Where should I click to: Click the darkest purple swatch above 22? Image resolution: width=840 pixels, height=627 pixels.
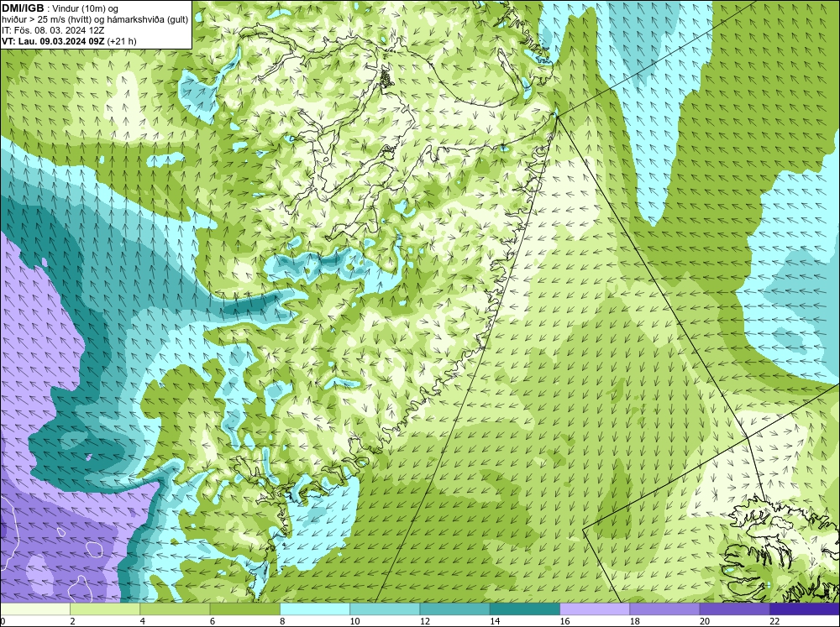[x=805, y=609]
